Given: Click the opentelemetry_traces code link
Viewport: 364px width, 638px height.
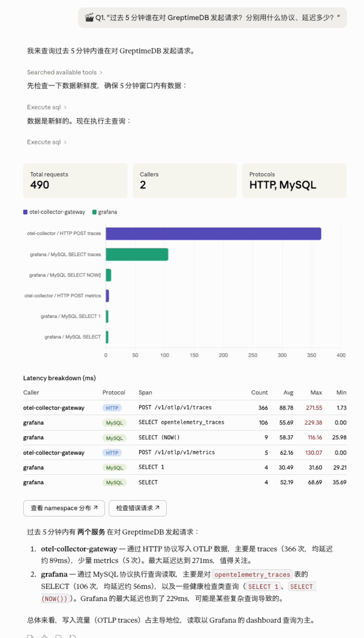Looking at the screenshot, I should 253,574.
